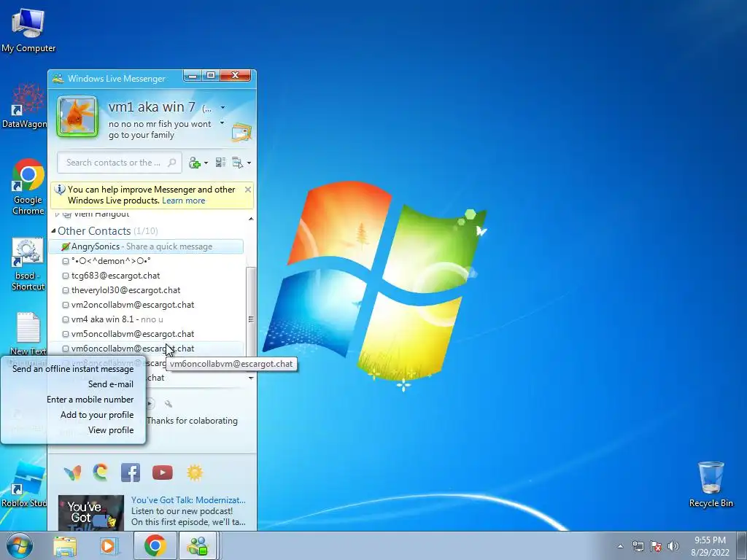The image size is (747, 560).
Task: Open the Add a contact dropdown arrow
Action: click(x=206, y=163)
